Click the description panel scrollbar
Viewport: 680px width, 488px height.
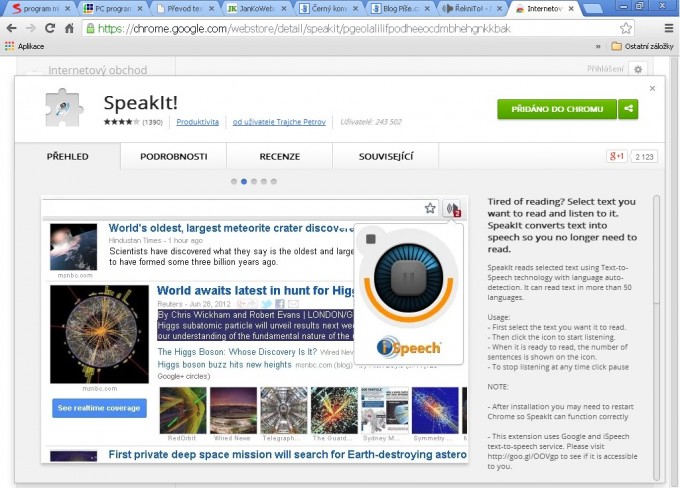tap(657, 338)
